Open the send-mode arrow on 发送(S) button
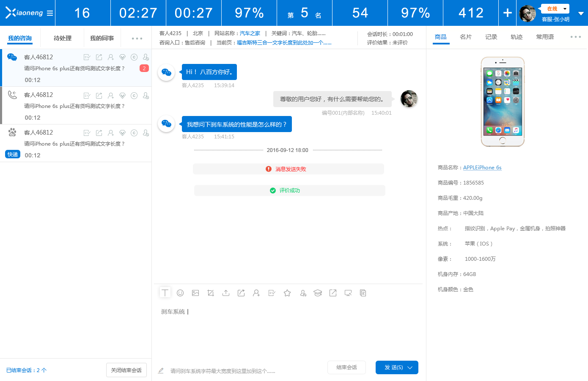Screen dimensions: 588x381 click(x=410, y=367)
